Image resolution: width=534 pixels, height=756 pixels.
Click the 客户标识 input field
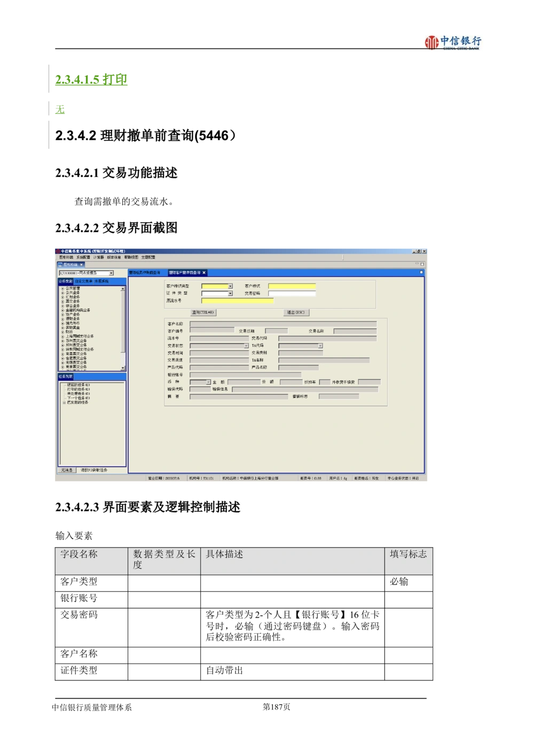click(292, 286)
